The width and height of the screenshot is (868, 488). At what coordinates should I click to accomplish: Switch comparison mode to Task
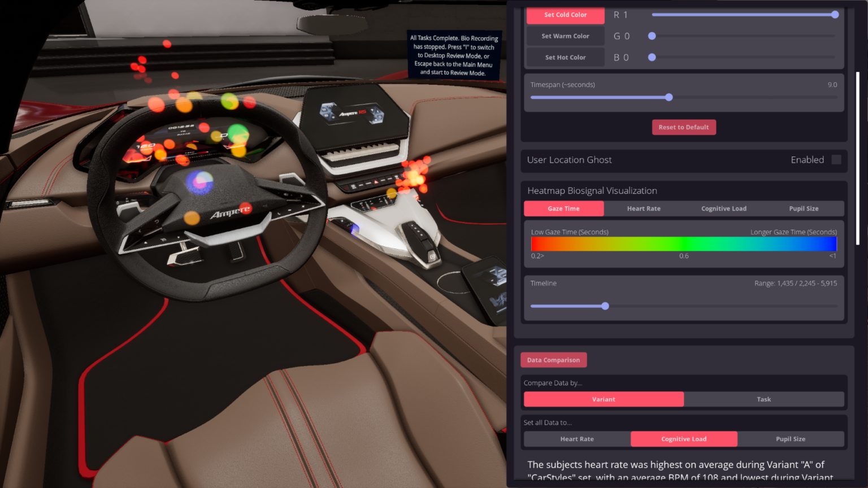763,399
